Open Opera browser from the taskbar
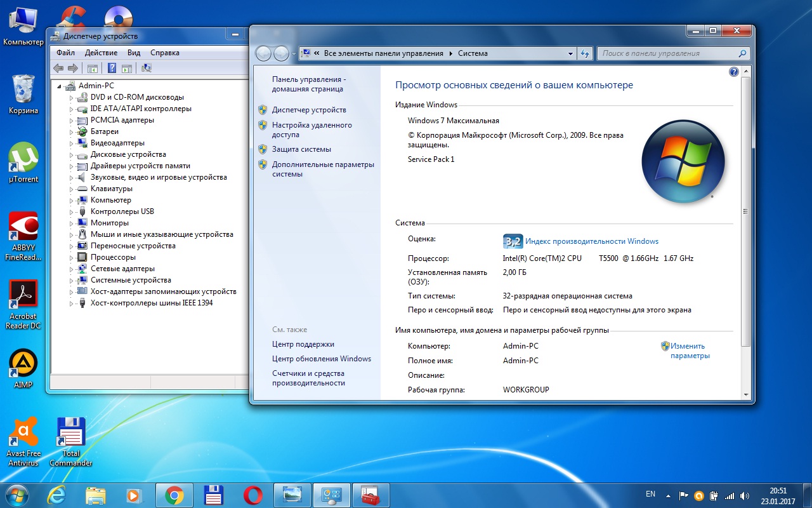The image size is (812, 508). click(253, 495)
